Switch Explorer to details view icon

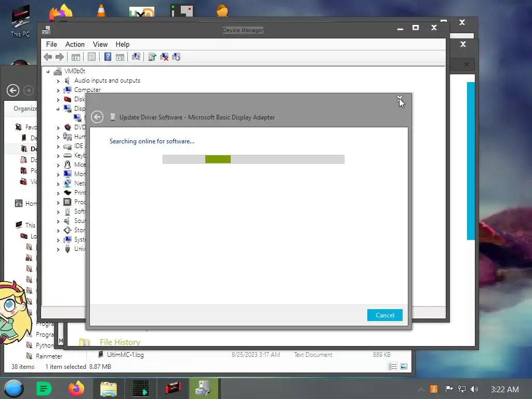[x=393, y=366]
